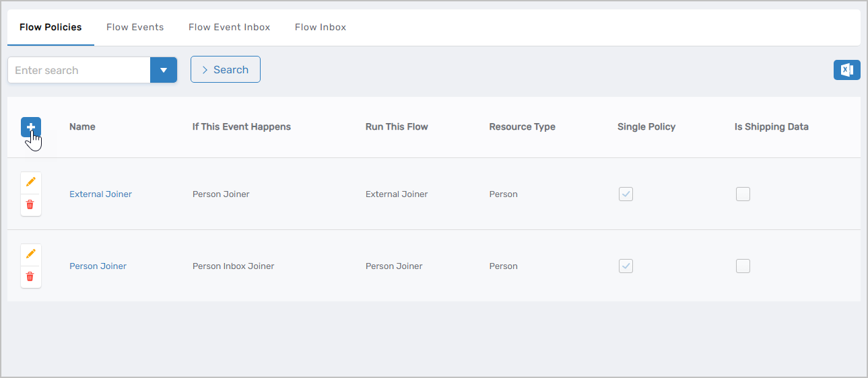
Task: Select the Flow Policies tab
Action: click(x=51, y=28)
